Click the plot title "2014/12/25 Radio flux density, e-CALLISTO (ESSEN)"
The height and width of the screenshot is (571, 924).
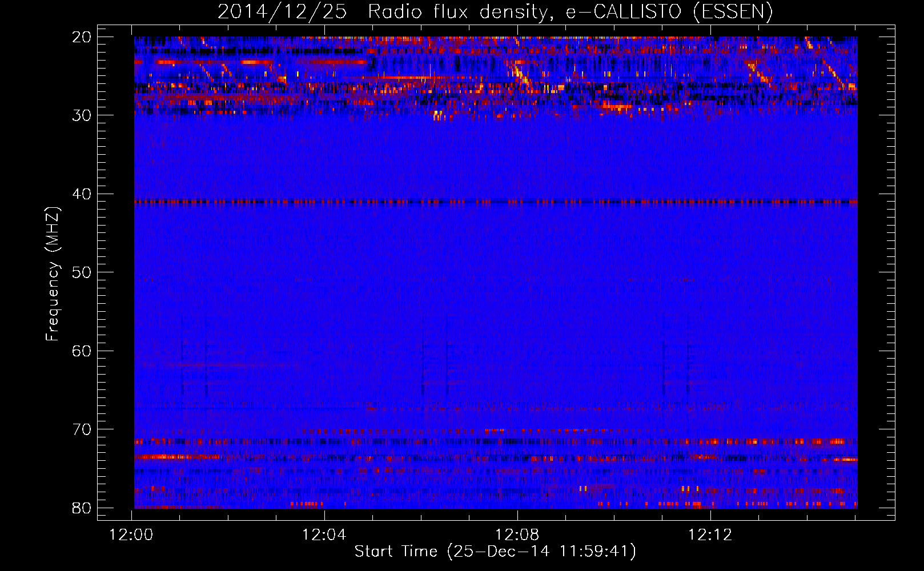point(495,11)
